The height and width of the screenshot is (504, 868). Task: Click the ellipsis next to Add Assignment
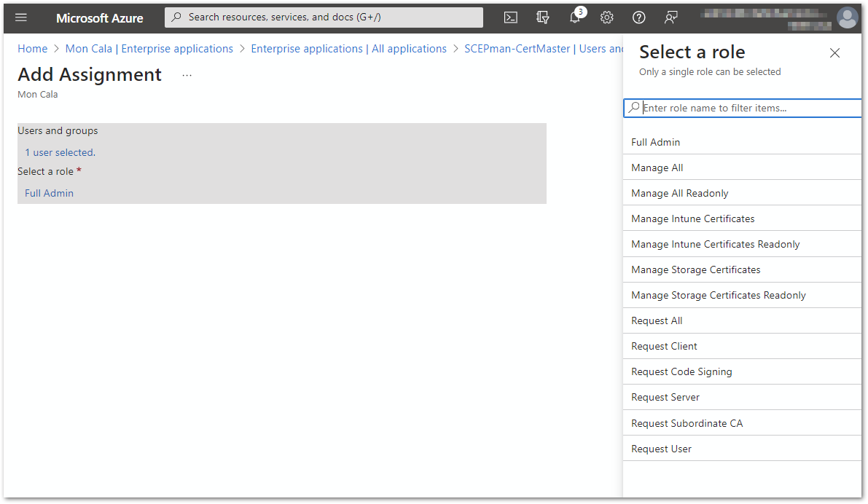(187, 75)
